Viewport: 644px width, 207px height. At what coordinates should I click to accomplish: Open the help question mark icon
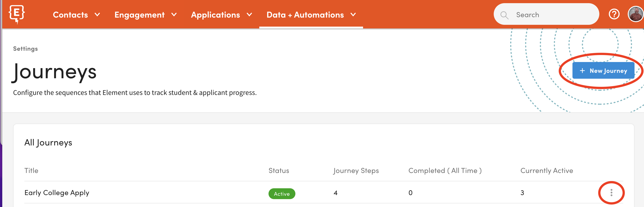pyautogui.click(x=614, y=14)
